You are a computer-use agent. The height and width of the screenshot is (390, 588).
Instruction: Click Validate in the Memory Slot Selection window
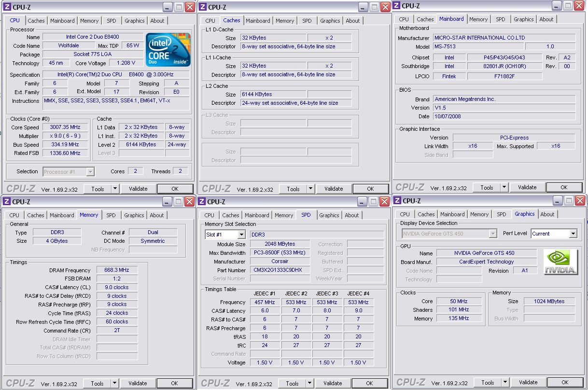click(333, 383)
